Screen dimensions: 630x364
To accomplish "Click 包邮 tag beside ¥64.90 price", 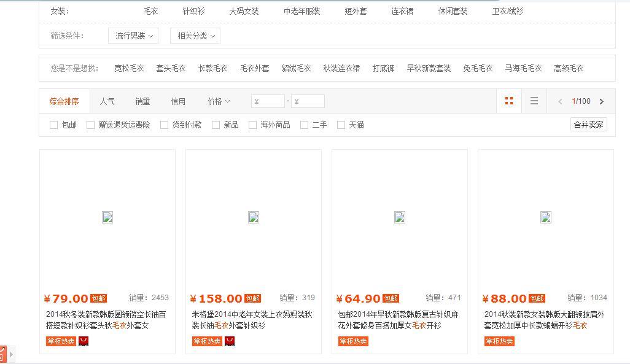I will click(x=391, y=298).
